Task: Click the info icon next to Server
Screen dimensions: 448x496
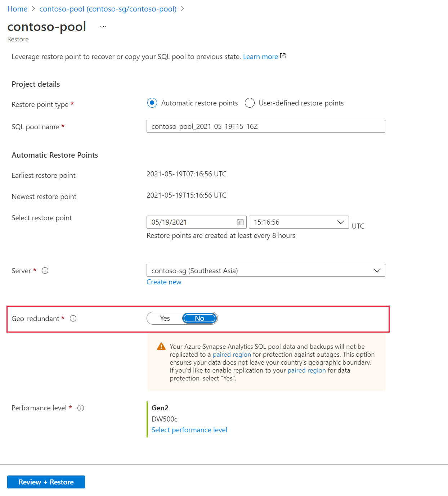Action: tap(45, 271)
